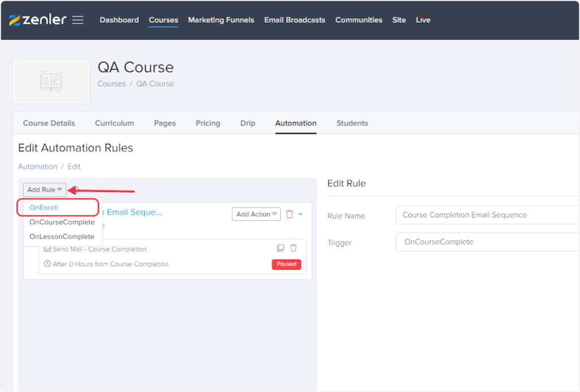Pick the OnLessonComplete menu entry

[62, 236]
